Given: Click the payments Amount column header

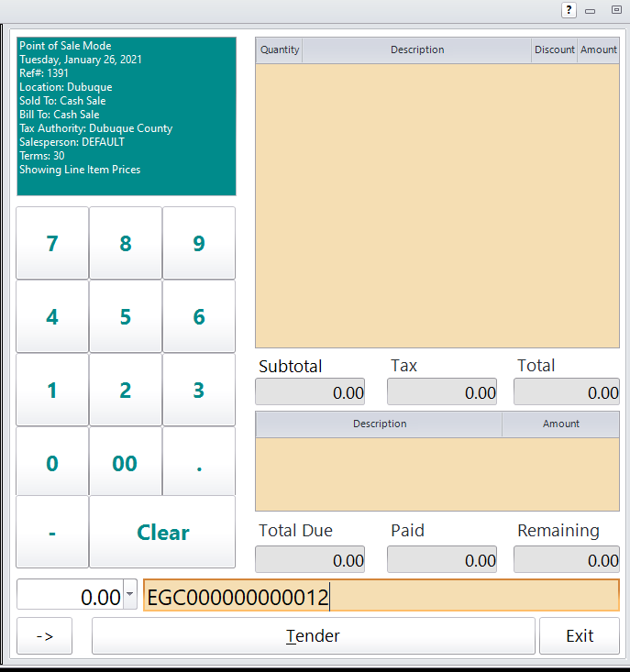Looking at the screenshot, I should tap(560, 424).
